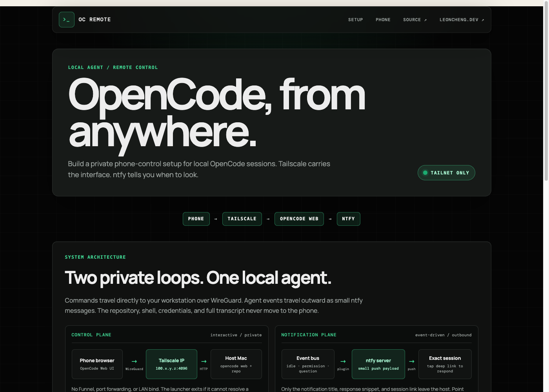This screenshot has width=549, height=392.
Task: Open the OC REMOTE home link
Action: point(85,20)
